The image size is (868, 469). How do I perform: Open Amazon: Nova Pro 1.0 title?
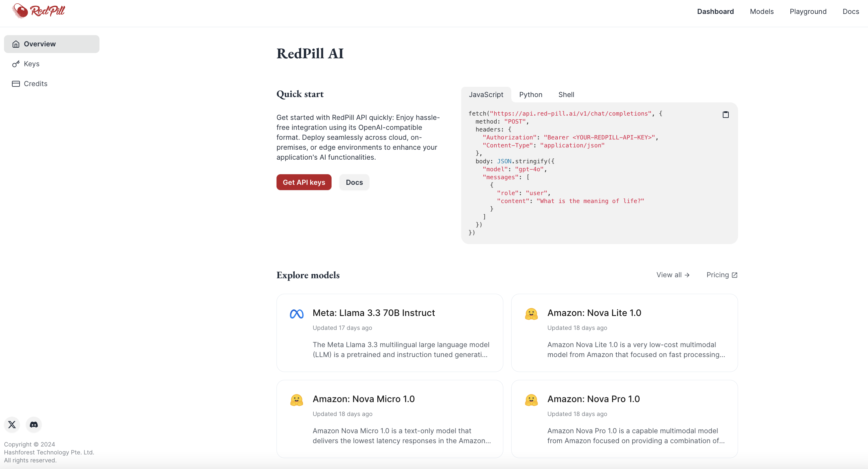[x=593, y=399]
